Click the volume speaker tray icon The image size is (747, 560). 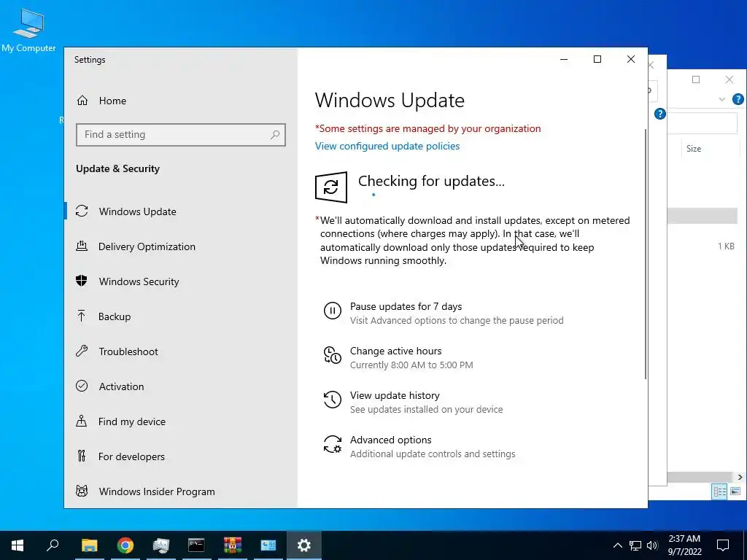[x=652, y=545]
